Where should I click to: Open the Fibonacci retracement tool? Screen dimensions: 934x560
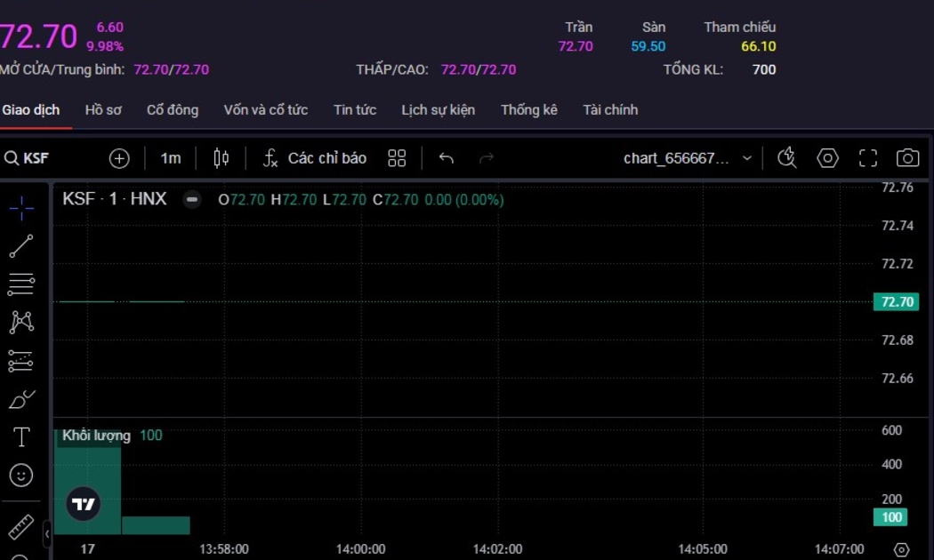pyautogui.click(x=21, y=284)
